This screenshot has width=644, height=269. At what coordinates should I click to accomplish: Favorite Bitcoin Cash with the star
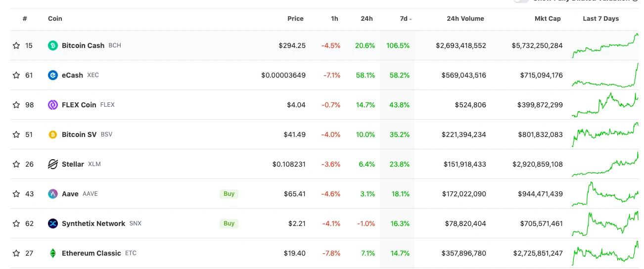point(16,45)
